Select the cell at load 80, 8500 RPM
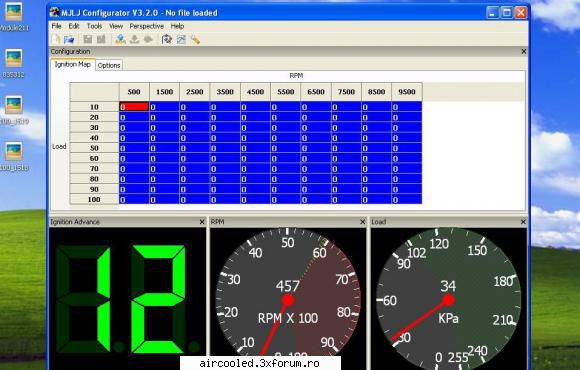 (x=377, y=179)
